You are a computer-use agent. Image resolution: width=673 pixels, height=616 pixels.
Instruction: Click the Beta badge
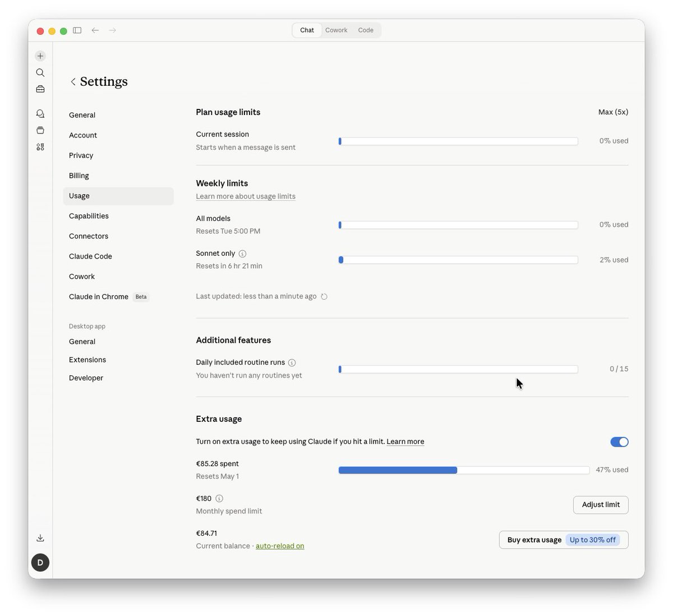point(141,297)
